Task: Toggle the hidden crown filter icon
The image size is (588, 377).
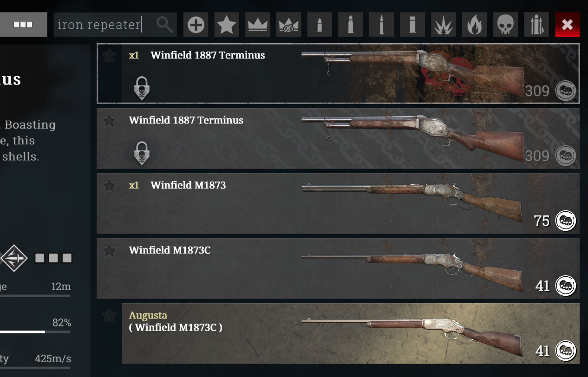Action: (288, 25)
